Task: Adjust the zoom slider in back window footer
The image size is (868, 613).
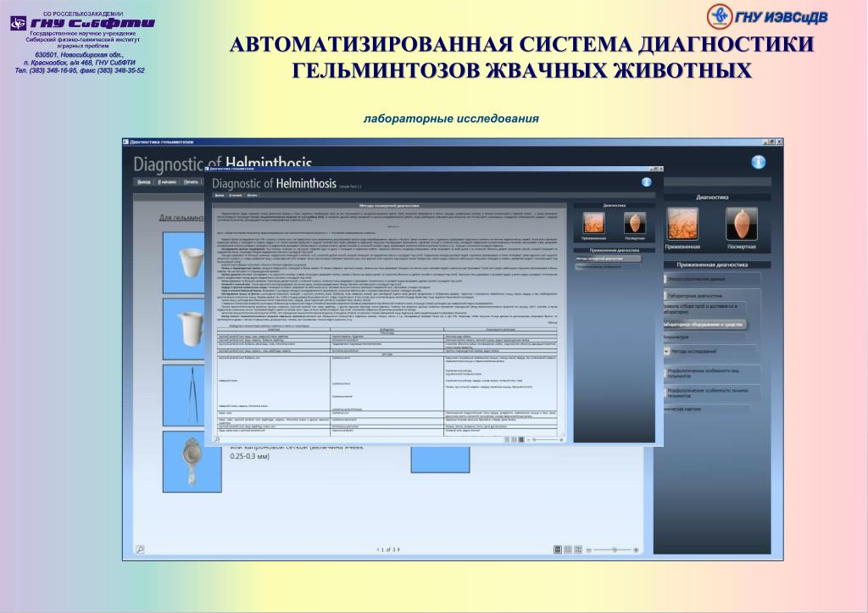Action: pyautogui.click(x=614, y=550)
